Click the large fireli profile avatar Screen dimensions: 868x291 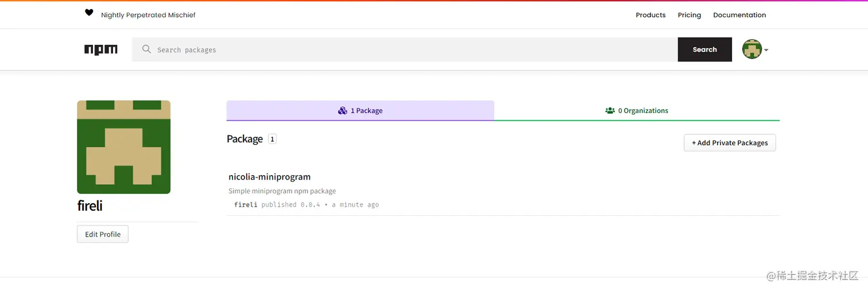[x=123, y=147]
